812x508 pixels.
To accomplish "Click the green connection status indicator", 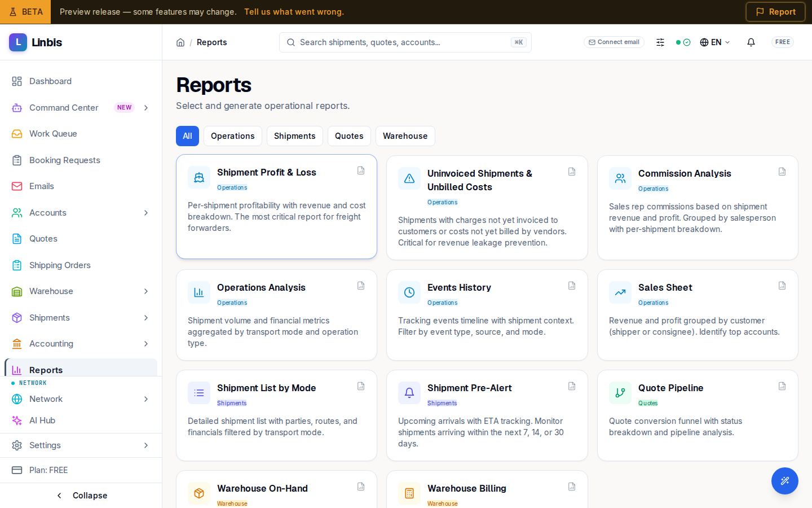I will pos(683,42).
